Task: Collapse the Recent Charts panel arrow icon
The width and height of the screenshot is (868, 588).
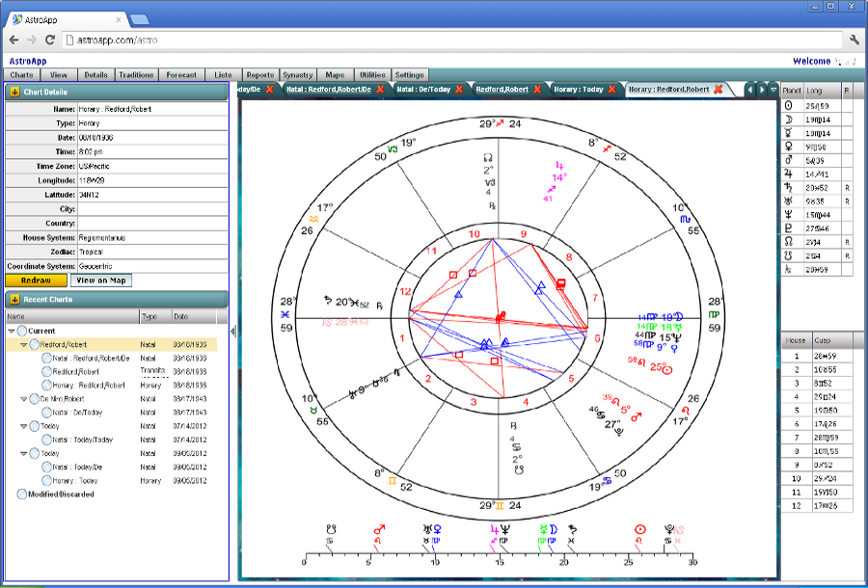Action: [14, 299]
